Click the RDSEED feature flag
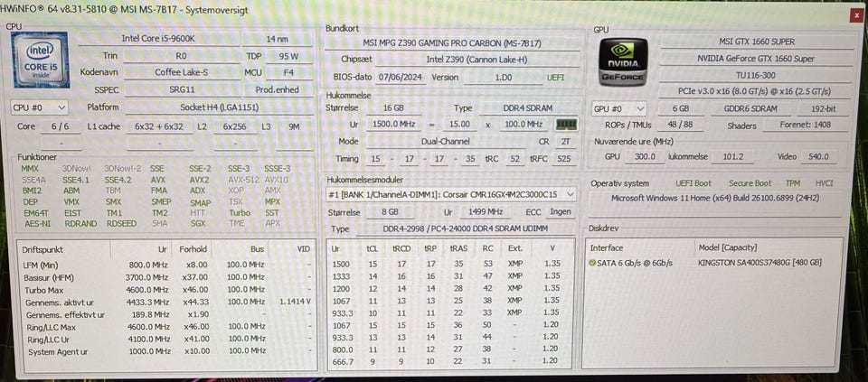 [120, 224]
